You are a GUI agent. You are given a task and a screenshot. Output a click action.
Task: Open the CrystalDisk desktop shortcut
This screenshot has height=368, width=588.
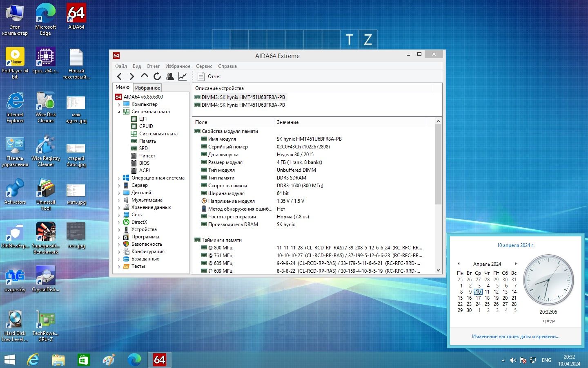(45, 279)
